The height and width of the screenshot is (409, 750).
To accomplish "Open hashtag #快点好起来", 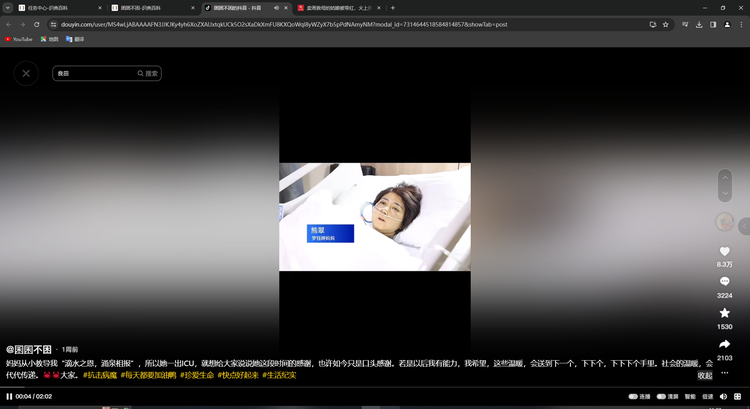I will point(238,375).
